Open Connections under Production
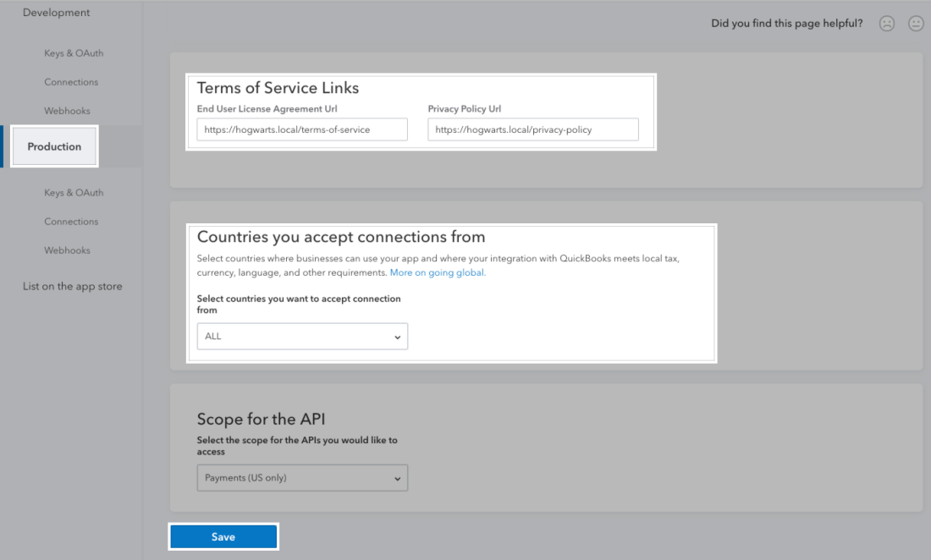 tap(71, 221)
